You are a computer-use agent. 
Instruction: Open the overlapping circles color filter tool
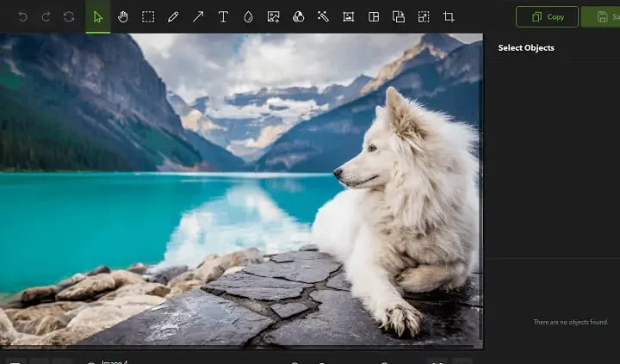(298, 16)
